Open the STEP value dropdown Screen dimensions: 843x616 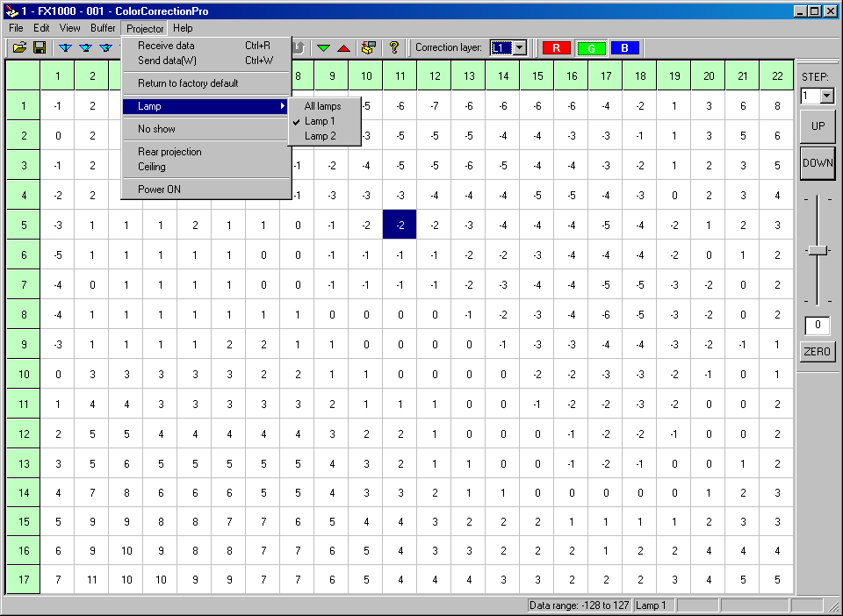(x=827, y=97)
